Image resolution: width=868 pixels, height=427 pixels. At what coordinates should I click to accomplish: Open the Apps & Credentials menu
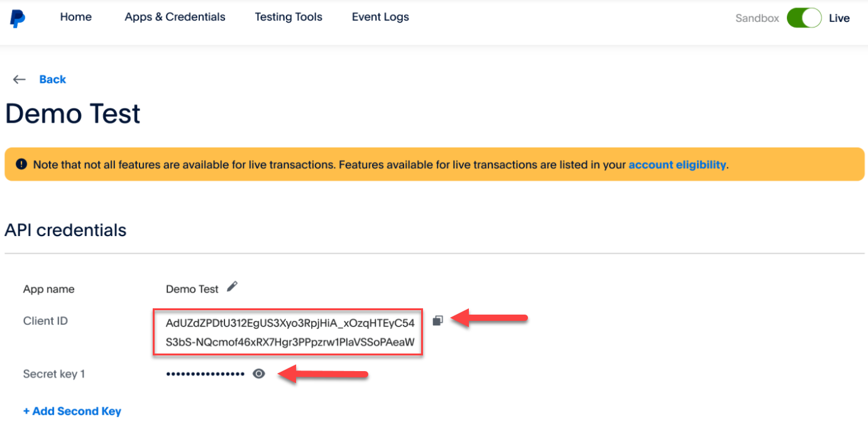(x=175, y=18)
